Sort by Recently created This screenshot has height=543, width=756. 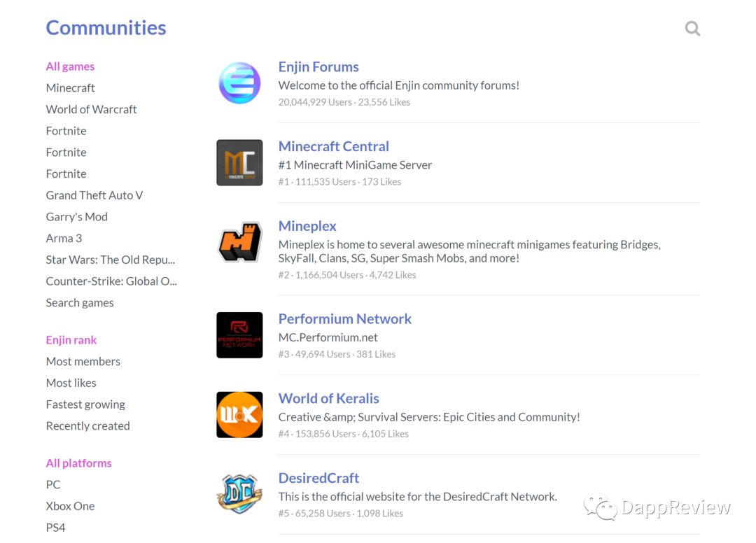coord(88,426)
